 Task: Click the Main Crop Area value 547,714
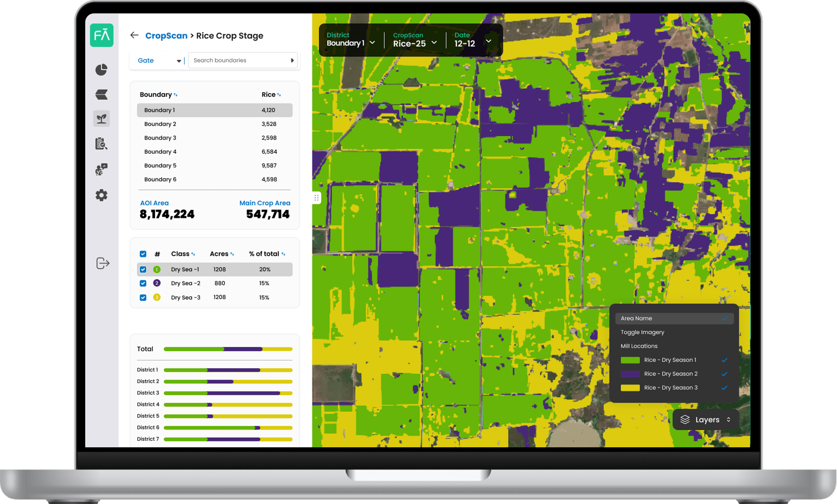tap(268, 214)
